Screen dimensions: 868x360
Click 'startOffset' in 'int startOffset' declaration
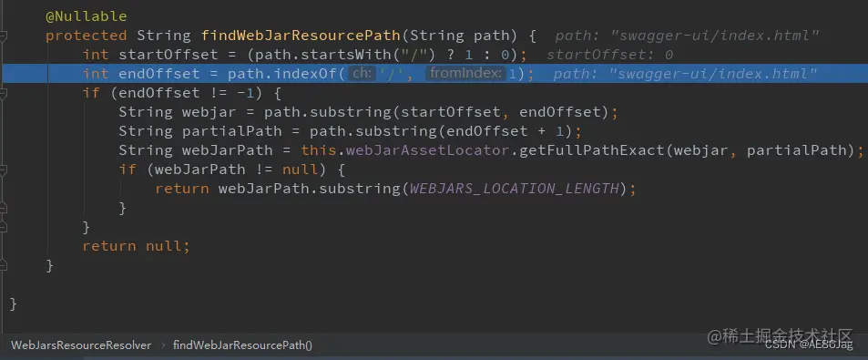(x=168, y=55)
